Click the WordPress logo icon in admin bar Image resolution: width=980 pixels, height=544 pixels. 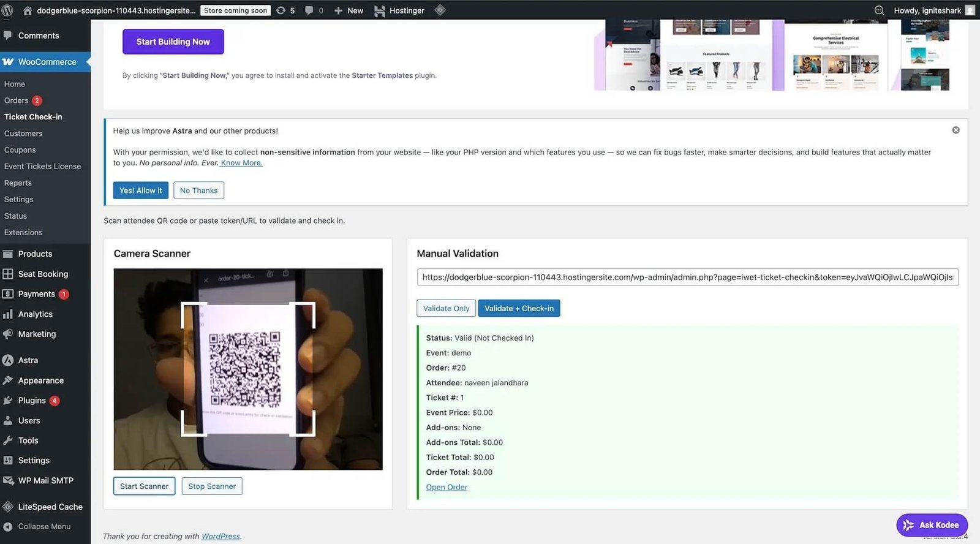[x=7, y=10]
